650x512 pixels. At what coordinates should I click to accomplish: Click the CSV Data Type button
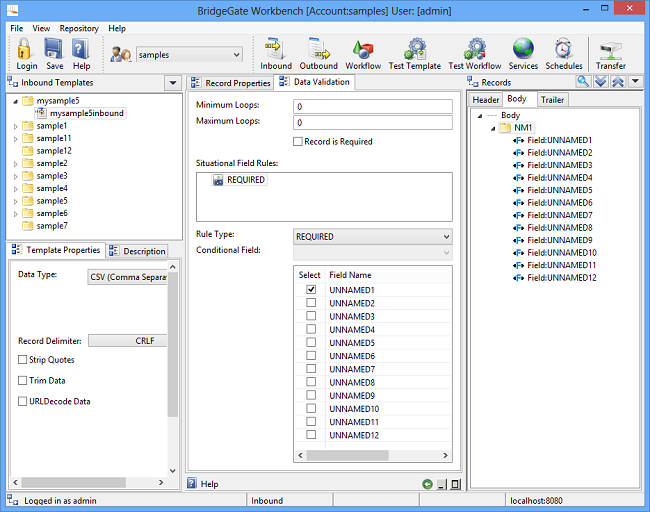click(x=128, y=277)
